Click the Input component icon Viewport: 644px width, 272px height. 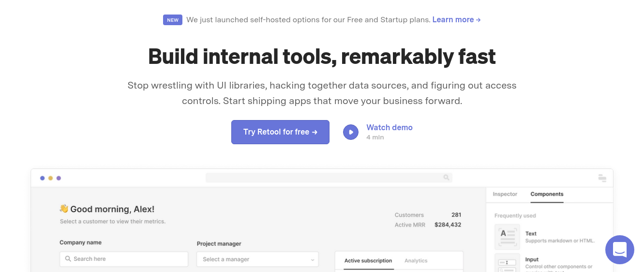pyautogui.click(x=507, y=263)
